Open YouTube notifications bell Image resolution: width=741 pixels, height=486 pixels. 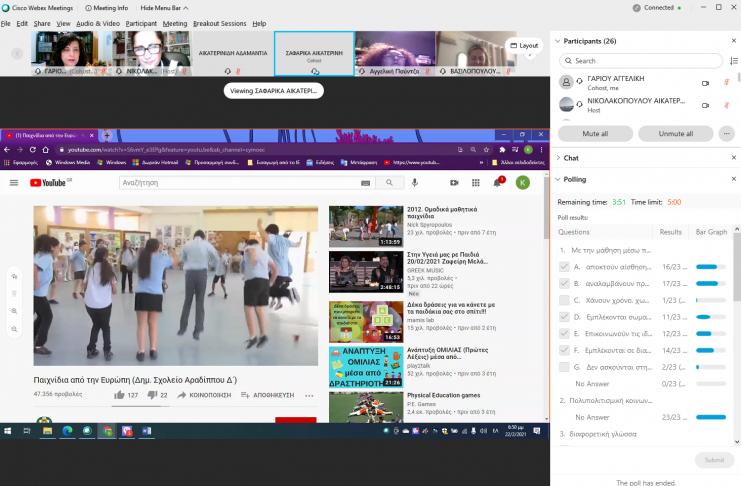click(x=497, y=183)
